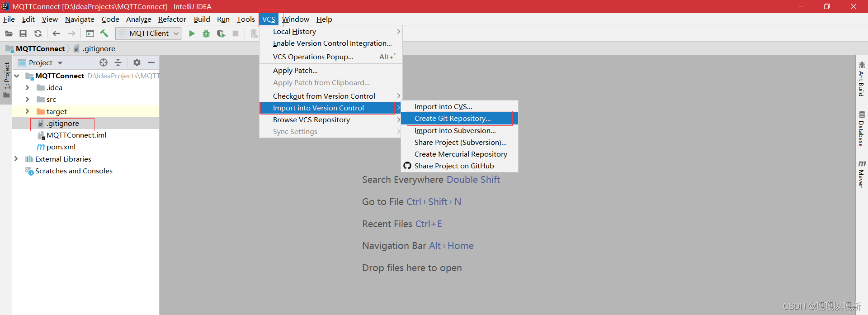Select Import into CVS... option
Viewport: 868px width, 315px height.
pos(460,106)
